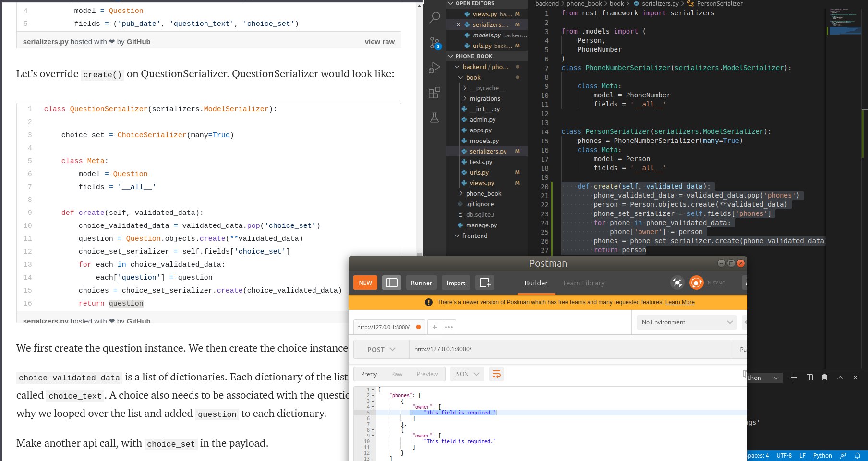
Task: Close serializers.py in Open Editors list
Action: [458, 24]
